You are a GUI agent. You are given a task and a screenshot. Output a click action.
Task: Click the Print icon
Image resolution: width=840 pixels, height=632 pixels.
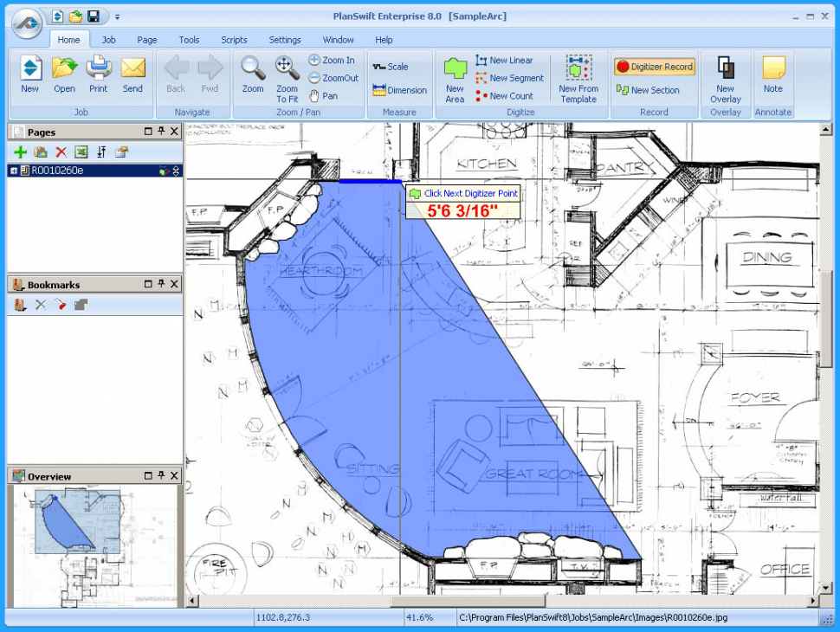click(99, 74)
